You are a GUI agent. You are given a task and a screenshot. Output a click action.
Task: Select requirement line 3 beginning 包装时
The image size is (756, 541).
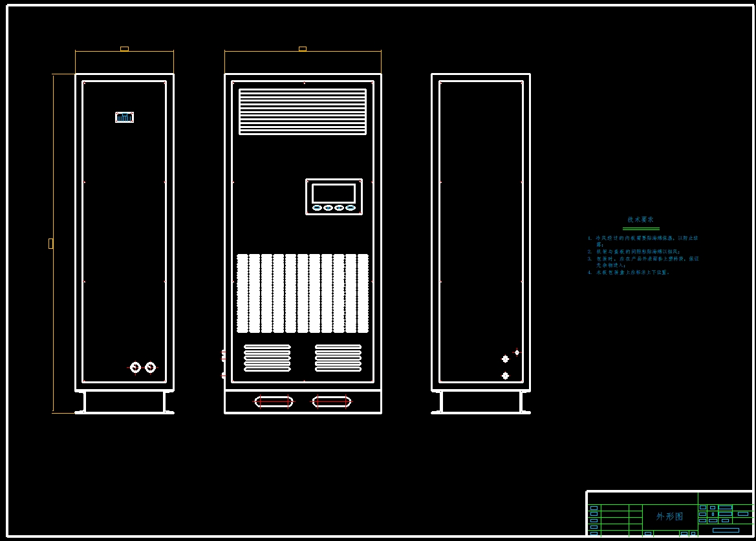click(x=643, y=262)
